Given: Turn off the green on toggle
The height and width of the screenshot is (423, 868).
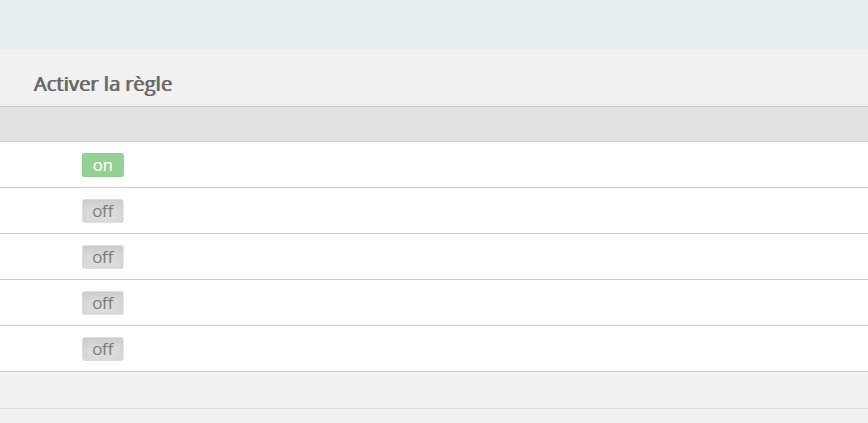Looking at the screenshot, I should pos(103,165).
